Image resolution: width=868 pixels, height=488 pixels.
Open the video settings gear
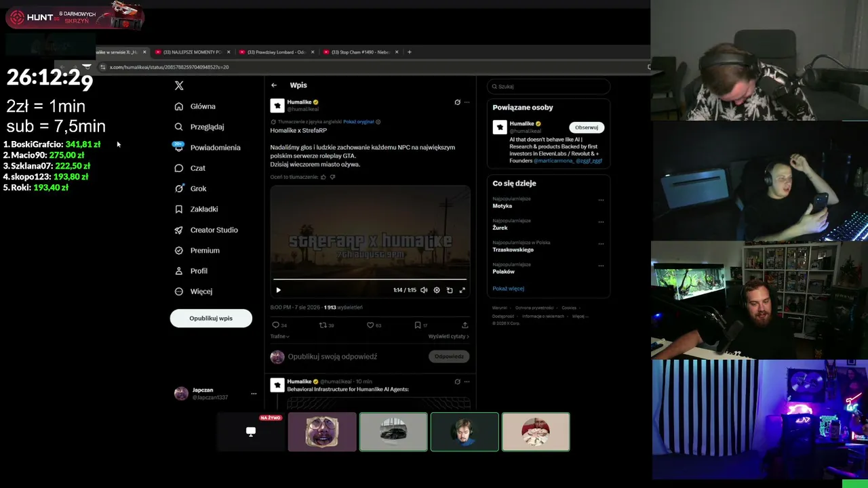click(x=437, y=290)
